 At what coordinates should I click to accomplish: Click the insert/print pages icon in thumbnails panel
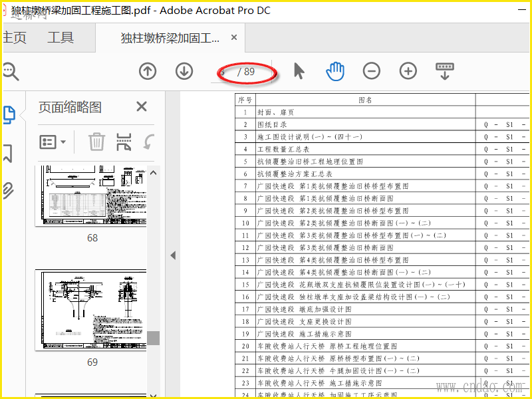click(x=124, y=142)
